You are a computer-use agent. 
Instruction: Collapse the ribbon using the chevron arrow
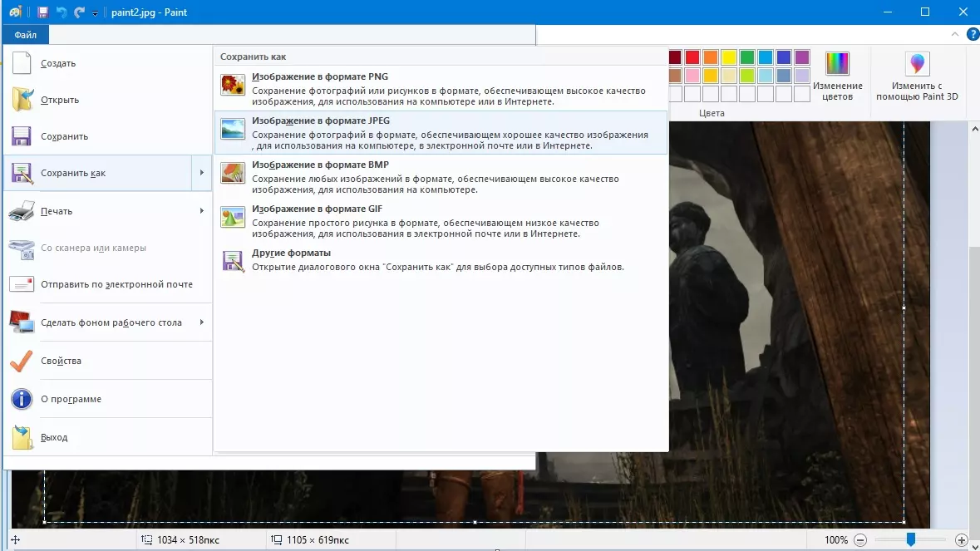pyautogui.click(x=955, y=34)
